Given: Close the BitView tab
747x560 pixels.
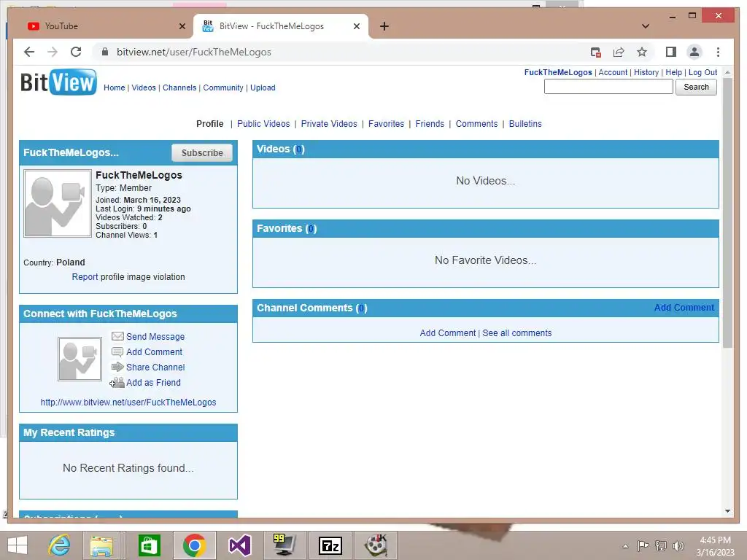Looking at the screenshot, I should pyautogui.click(x=356, y=26).
